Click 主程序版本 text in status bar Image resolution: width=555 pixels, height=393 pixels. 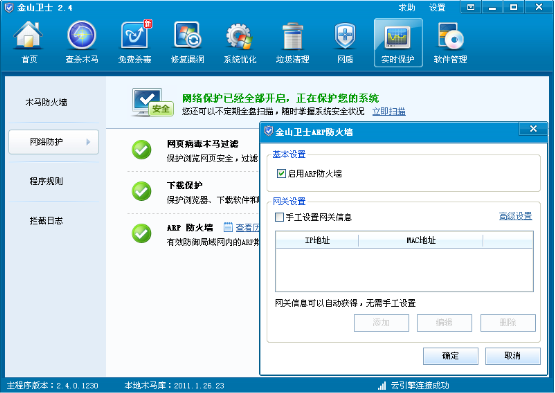pos(52,386)
